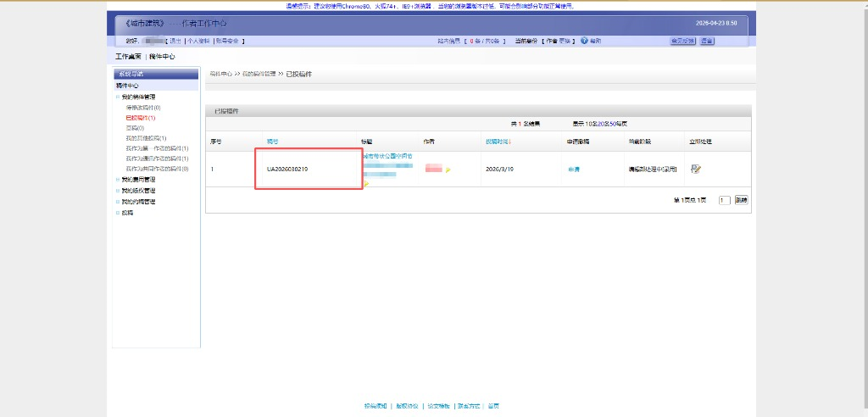Screen dimensions: 868x417
Task: Select 已投稿件(1) in the sidebar
Action: tap(141, 118)
